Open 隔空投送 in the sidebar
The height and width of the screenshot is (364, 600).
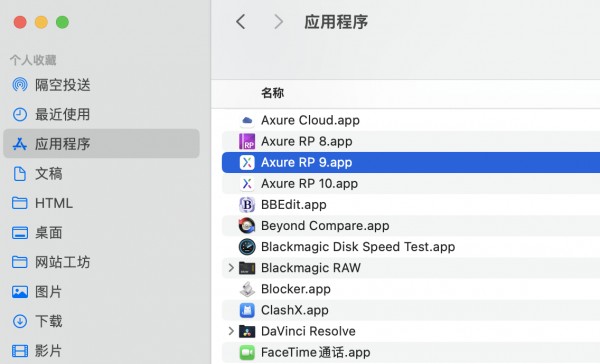point(51,85)
